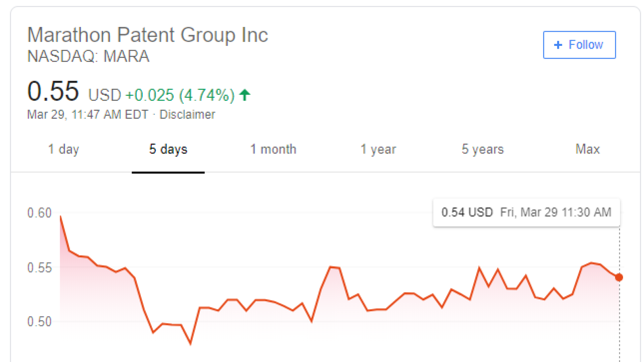This screenshot has width=644, height=362.
Task: Switch to the 1 day tab
Action: click(x=64, y=149)
